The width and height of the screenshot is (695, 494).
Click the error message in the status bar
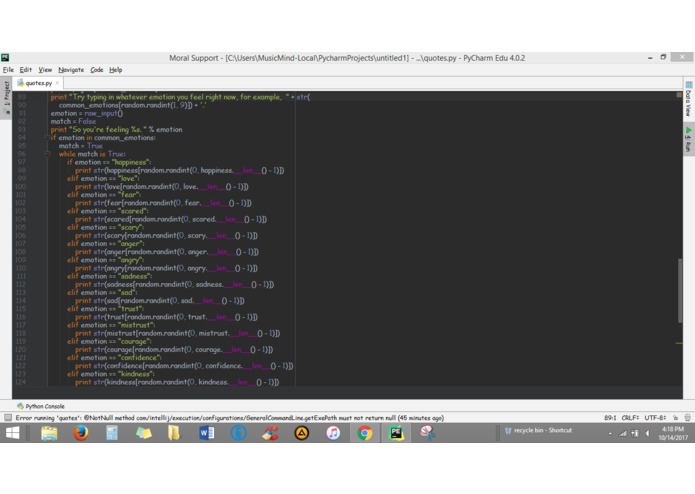tap(230, 418)
